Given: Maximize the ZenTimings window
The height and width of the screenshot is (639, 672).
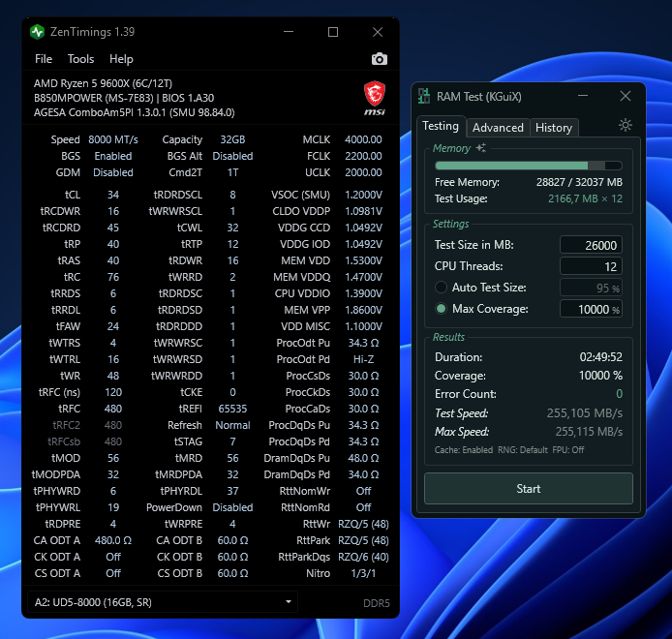Looking at the screenshot, I should (x=333, y=32).
